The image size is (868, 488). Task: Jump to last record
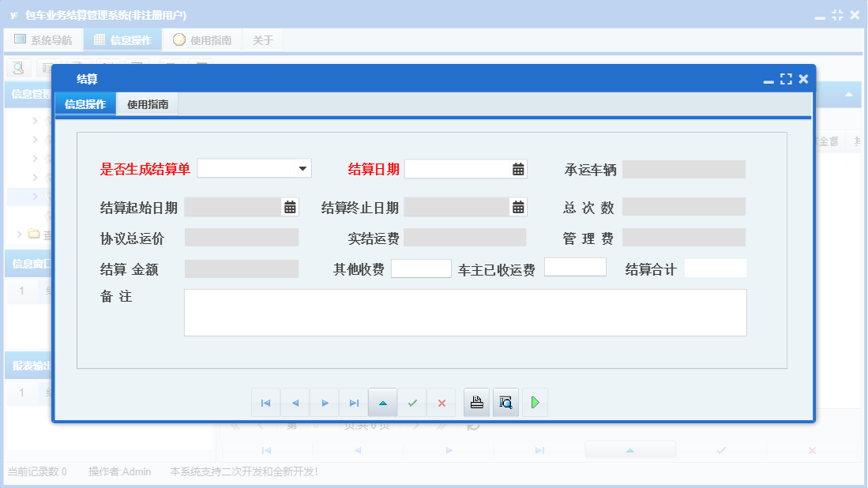click(x=354, y=402)
